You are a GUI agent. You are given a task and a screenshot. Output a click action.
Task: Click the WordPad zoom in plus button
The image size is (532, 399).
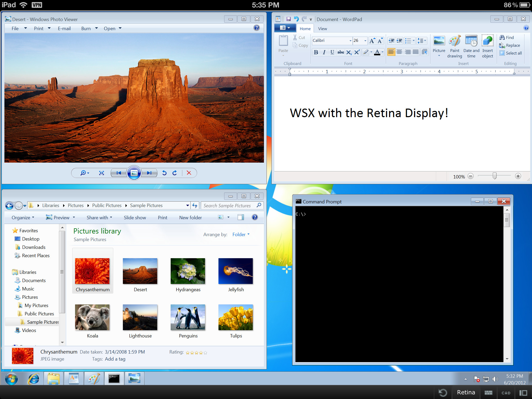click(x=518, y=176)
